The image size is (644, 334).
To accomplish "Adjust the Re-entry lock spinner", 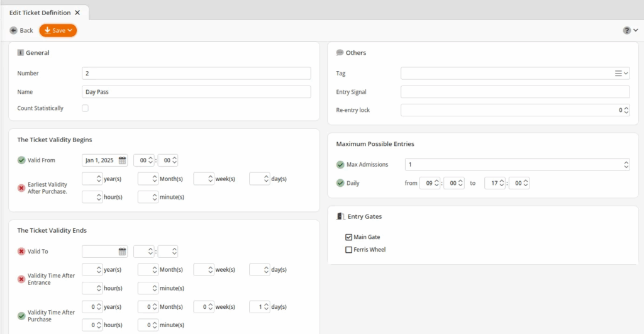I will coord(626,110).
